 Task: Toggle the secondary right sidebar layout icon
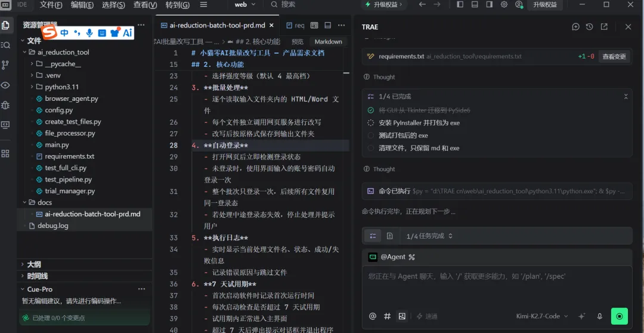click(489, 5)
